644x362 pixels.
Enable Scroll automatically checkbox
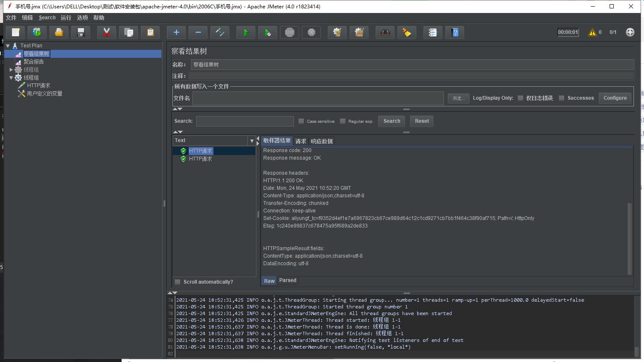177,282
